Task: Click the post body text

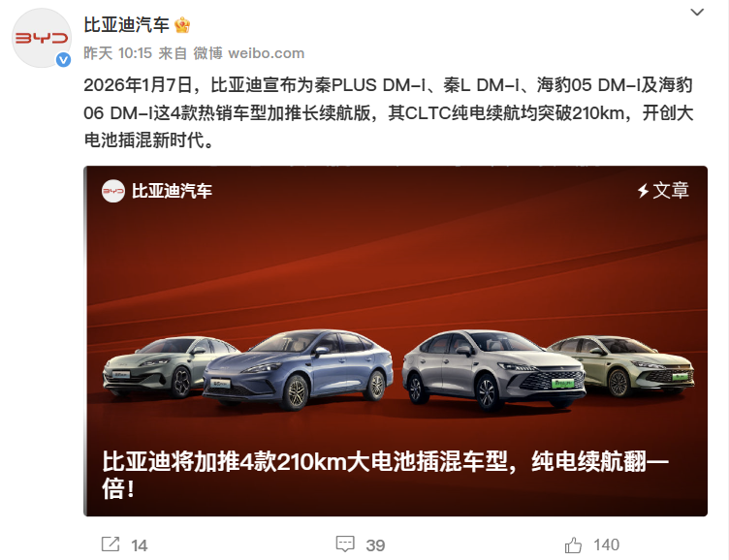Action: pyautogui.click(x=389, y=112)
